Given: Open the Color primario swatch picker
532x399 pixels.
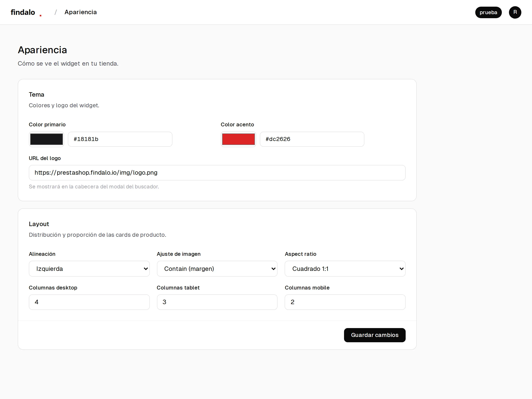Looking at the screenshot, I should point(46,139).
